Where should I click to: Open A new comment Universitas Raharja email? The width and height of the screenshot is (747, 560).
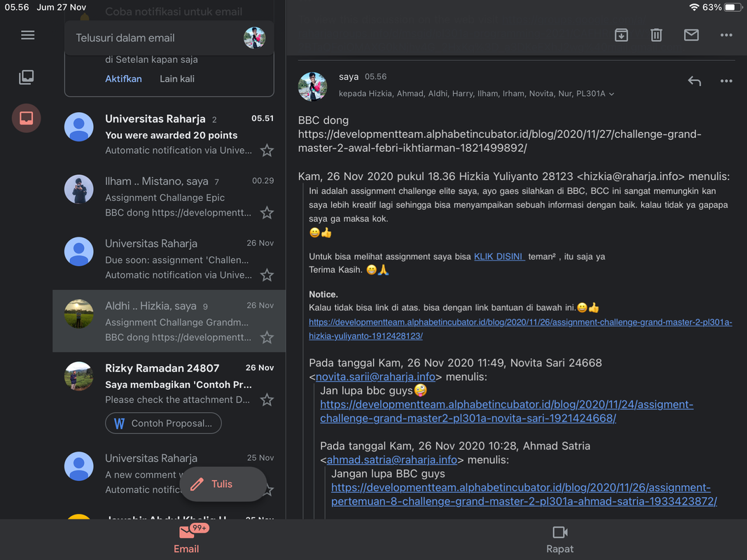pos(169,473)
